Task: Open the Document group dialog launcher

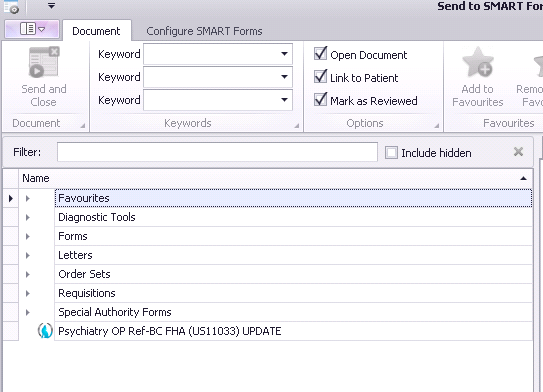Action: pos(83,126)
